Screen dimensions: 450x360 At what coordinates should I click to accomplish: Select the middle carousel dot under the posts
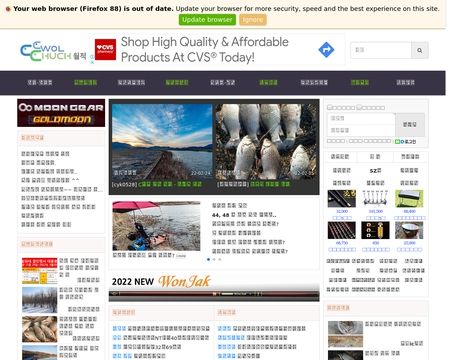(x=214, y=259)
